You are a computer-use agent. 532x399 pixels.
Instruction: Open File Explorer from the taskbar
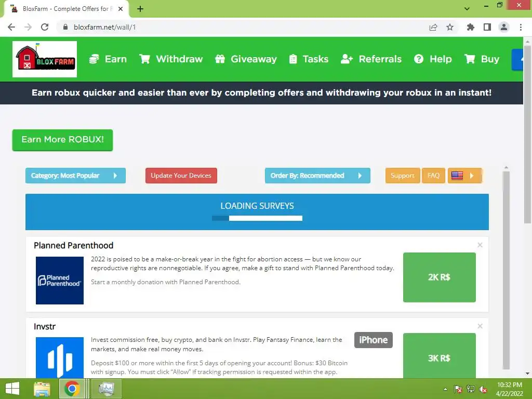click(x=42, y=389)
